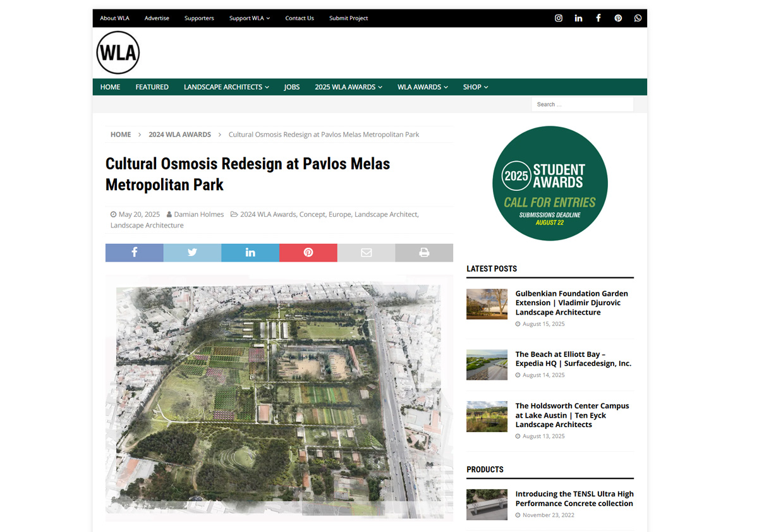Open WLA Pinterest icon in top bar
Image resolution: width=764 pixels, height=532 pixels.
coord(618,18)
